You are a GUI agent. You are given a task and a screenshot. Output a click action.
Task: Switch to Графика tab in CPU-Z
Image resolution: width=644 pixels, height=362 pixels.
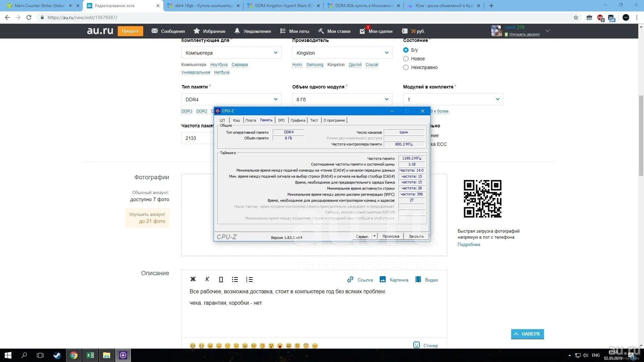point(298,120)
